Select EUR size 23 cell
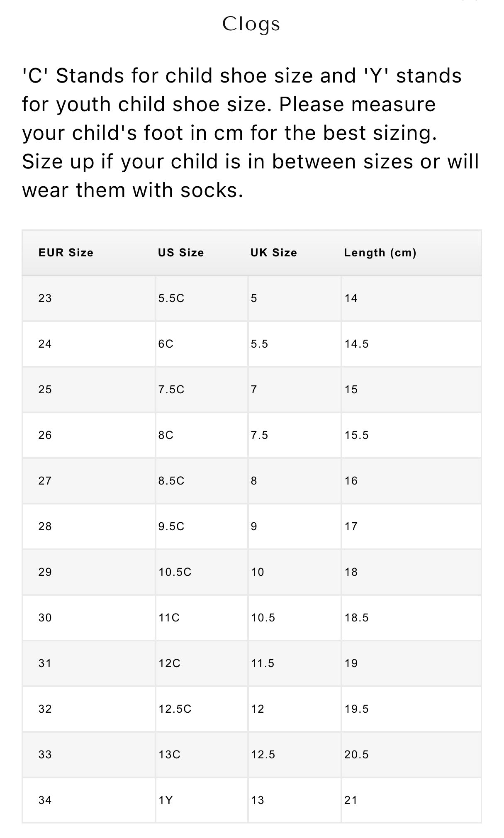504x838 pixels. (x=45, y=298)
